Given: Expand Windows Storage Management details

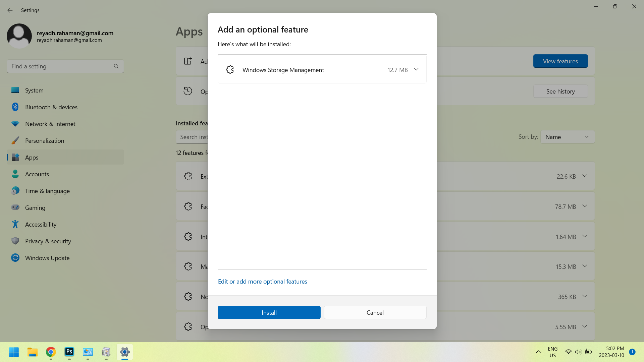Looking at the screenshot, I should tap(416, 69).
